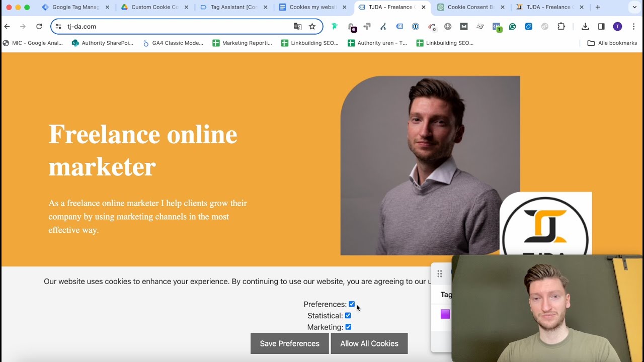Click the Freelance online marketer heading
Viewport: 644px width, 362px height.
click(x=143, y=150)
